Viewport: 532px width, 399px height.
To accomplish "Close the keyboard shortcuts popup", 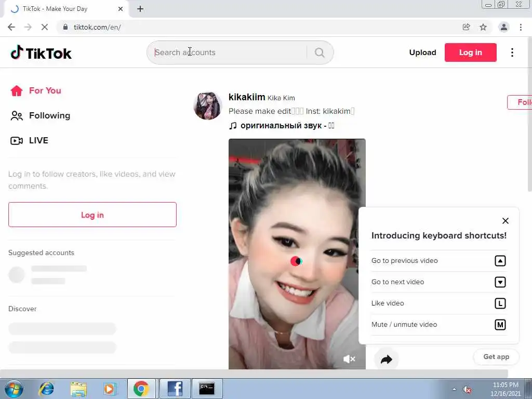I will (x=505, y=221).
